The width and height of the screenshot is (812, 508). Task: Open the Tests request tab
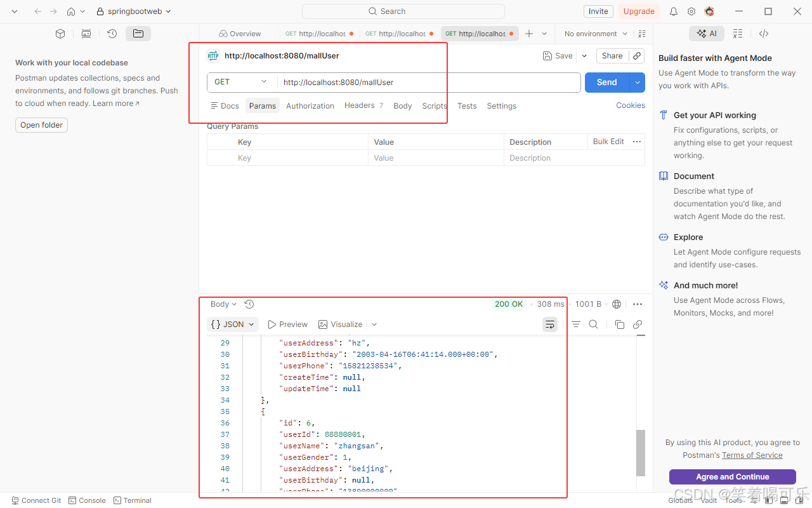tap(467, 106)
